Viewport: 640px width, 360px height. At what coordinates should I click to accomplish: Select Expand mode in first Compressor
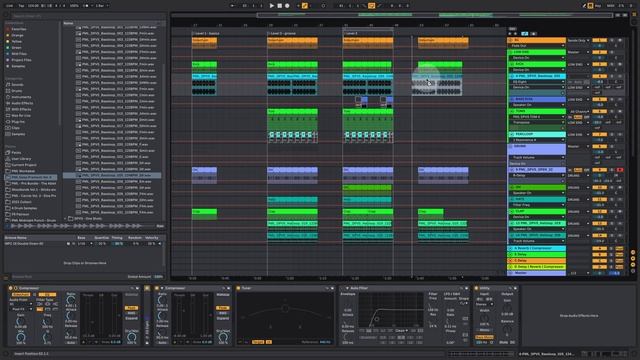(131, 318)
